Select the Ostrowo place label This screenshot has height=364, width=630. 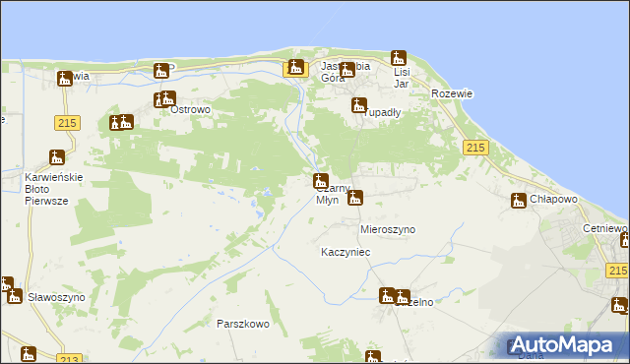pos(190,109)
